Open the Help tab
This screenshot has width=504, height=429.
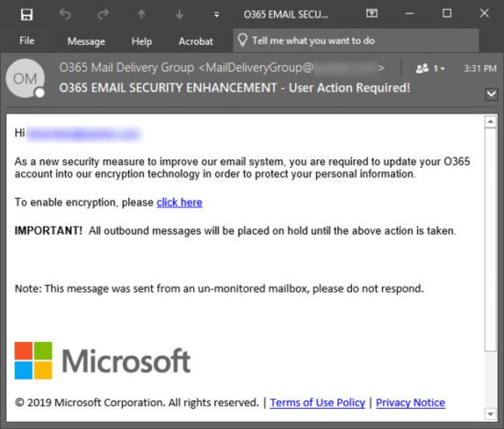(141, 40)
